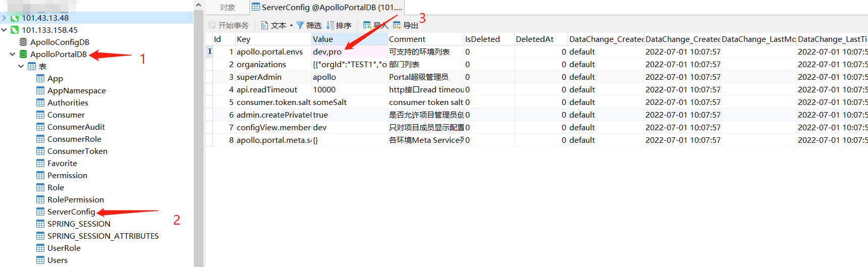This screenshot has height=267, width=868.
Task: Collapse the 101.133.158.45 connection node
Action: click(4, 30)
